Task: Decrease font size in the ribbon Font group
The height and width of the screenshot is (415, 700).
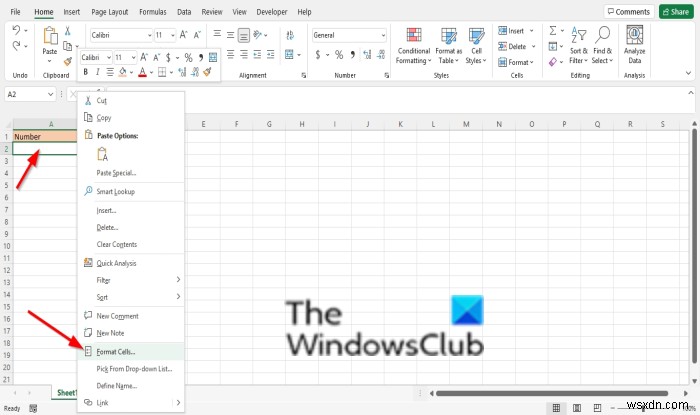Action: [x=197, y=35]
